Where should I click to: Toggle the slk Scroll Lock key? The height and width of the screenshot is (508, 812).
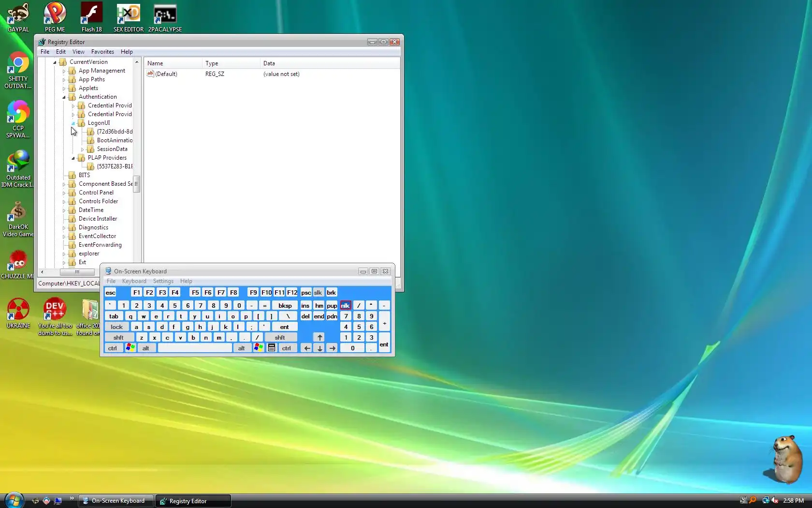coord(318,292)
